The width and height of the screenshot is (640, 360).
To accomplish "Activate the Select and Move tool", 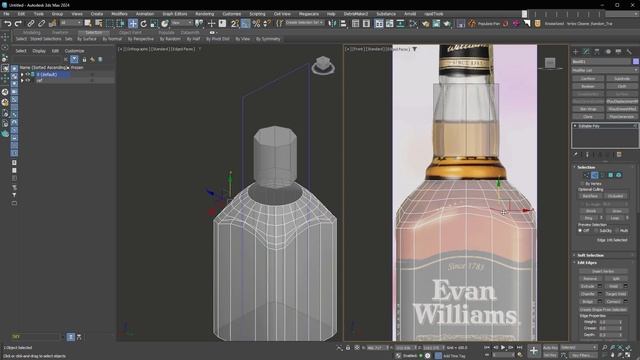I will 133,24.
